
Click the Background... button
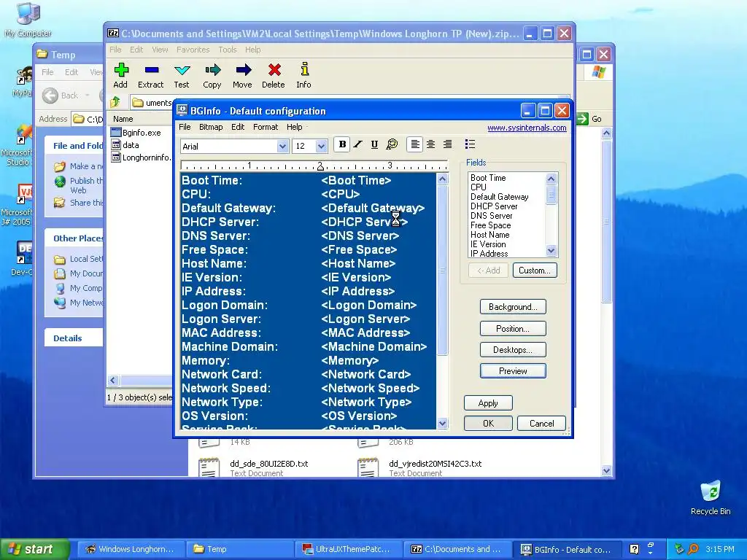513,307
